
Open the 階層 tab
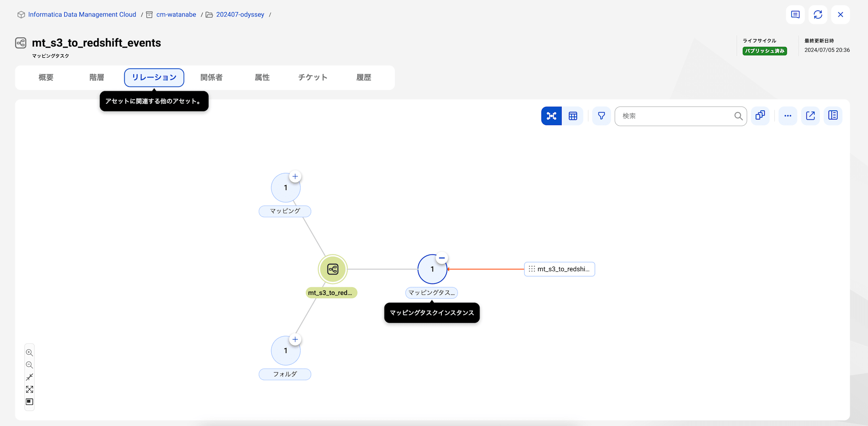[x=96, y=78]
